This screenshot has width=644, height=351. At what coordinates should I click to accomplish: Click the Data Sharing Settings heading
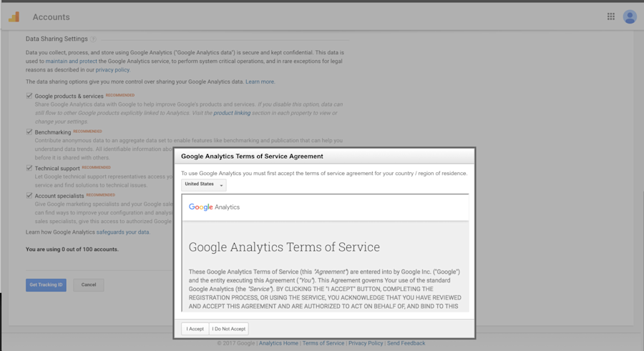pyautogui.click(x=57, y=39)
